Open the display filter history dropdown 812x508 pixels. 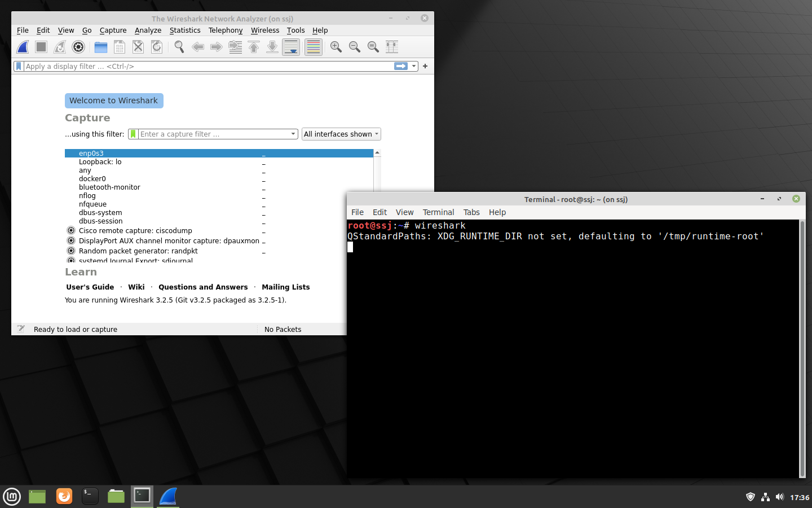coord(413,66)
